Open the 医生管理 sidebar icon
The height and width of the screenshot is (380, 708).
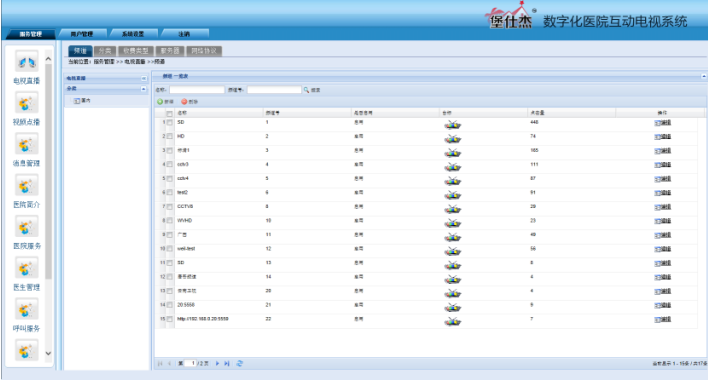click(x=27, y=269)
